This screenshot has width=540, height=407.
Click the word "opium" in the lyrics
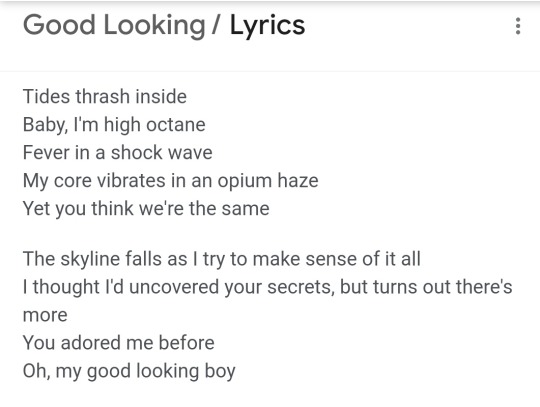[x=245, y=181]
